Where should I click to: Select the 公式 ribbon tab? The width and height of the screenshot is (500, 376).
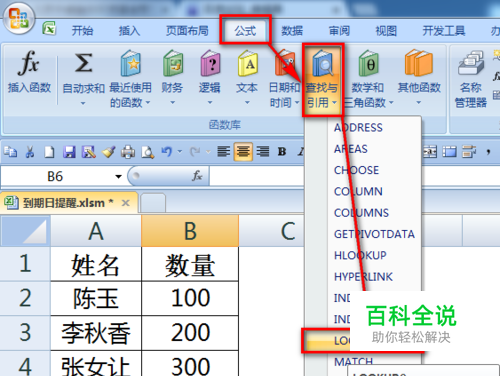(245, 31)
